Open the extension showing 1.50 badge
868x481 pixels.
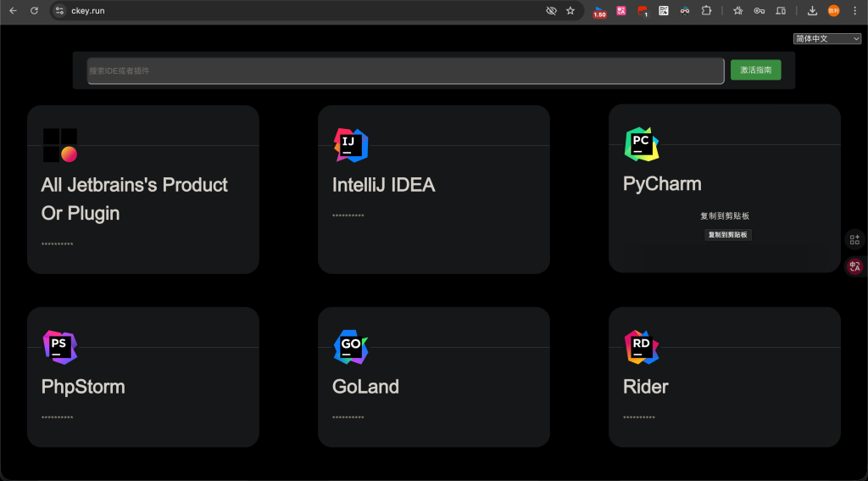[599, 11]
